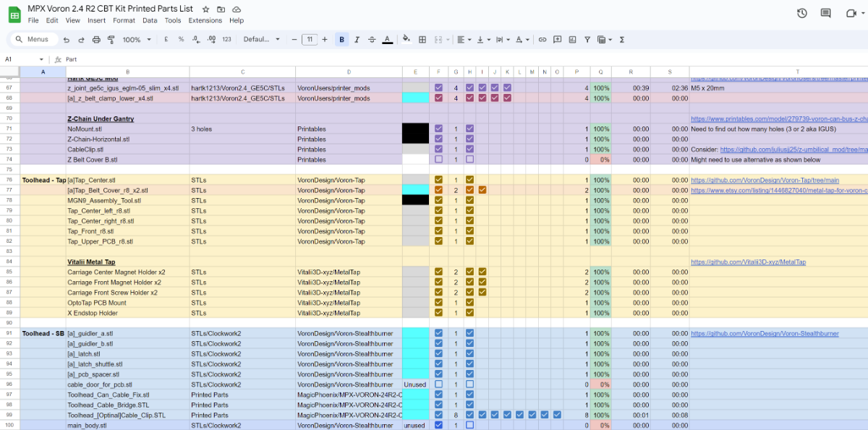The image size is (868, 430).
Task: Tick column H checkbox for main_body.stl
Action: point(470,426)
